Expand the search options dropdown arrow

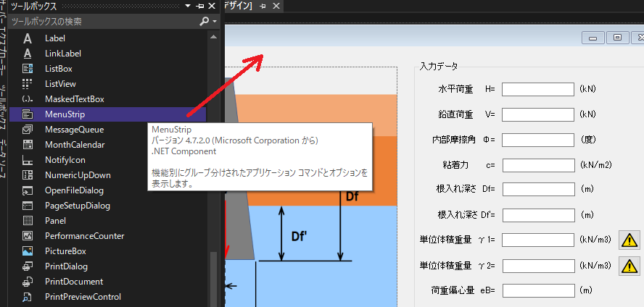click(x=215, y=21)
